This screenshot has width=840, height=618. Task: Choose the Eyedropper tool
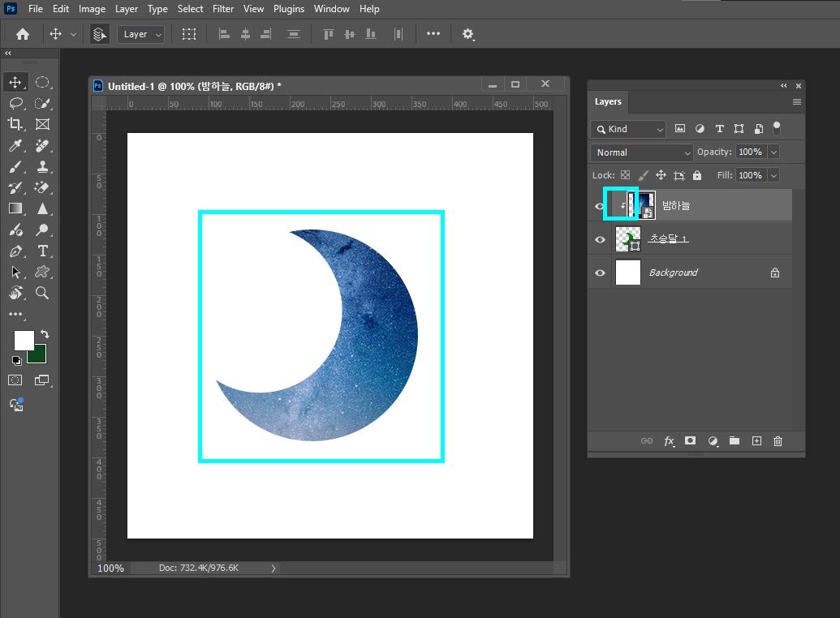pos(15,146)
